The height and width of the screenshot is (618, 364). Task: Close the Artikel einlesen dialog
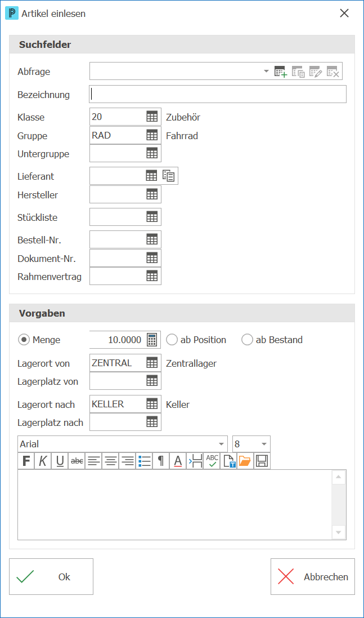point(344,13)
